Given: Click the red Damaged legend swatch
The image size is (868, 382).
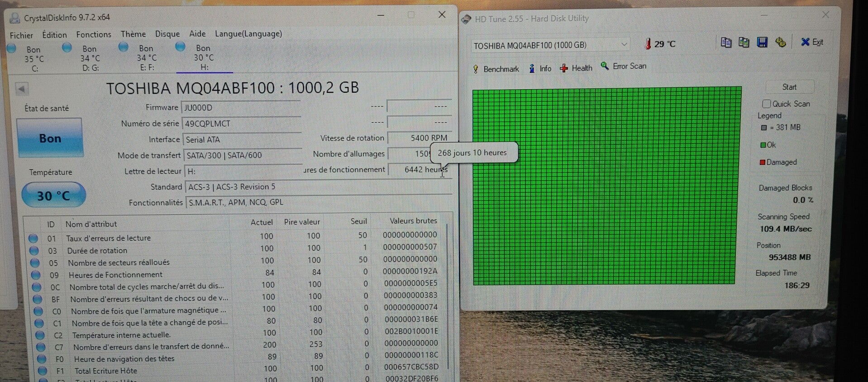Looking at the screenshot, I should pyautogui.click(x=763, y=162).
